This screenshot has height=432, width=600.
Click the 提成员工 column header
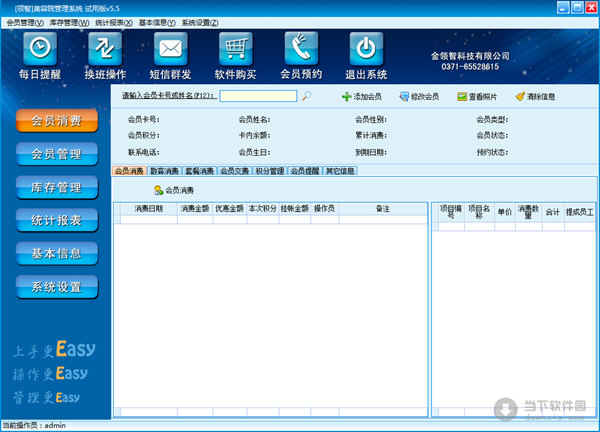coord(580,212)
